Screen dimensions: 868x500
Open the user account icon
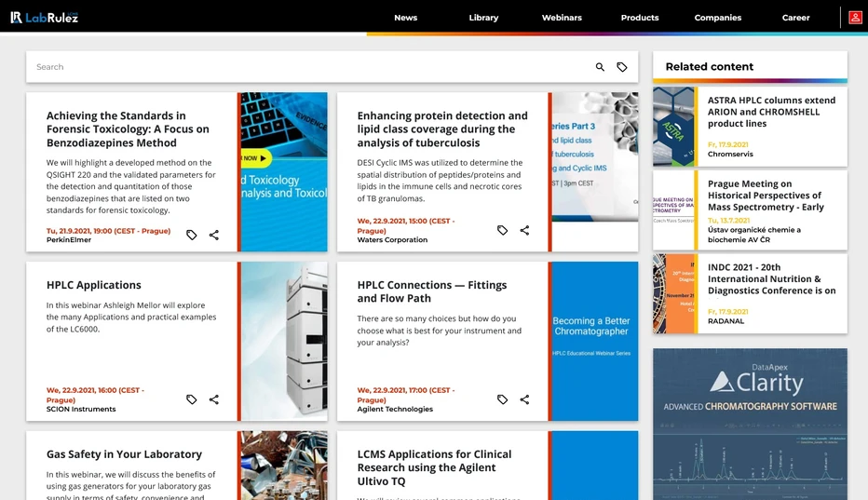855,18
